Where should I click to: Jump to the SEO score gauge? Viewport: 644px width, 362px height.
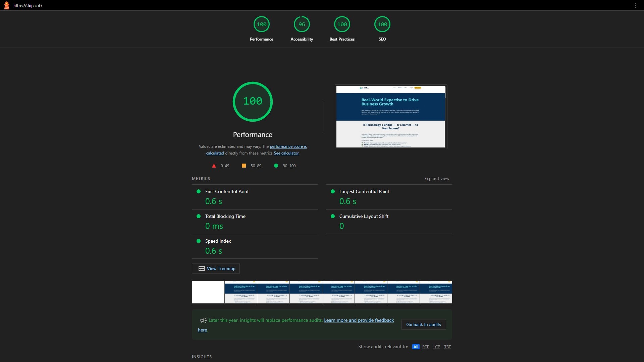click(x=382, y=24)
